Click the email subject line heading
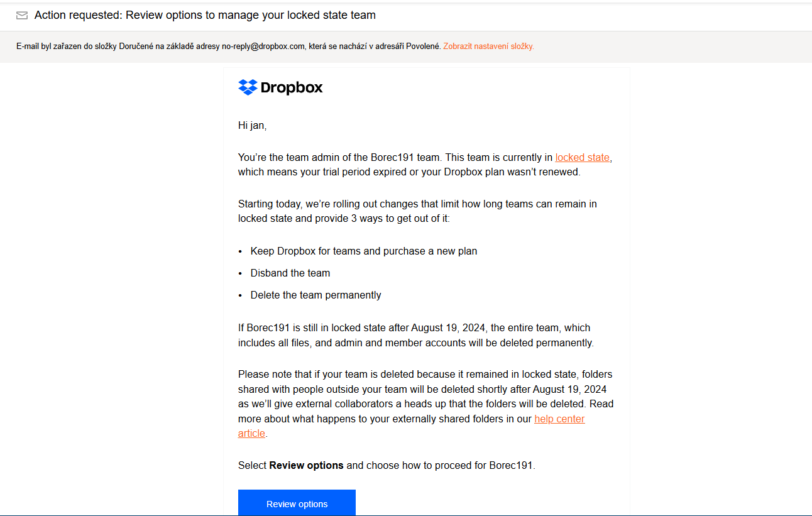 click(x=205, y=15)
